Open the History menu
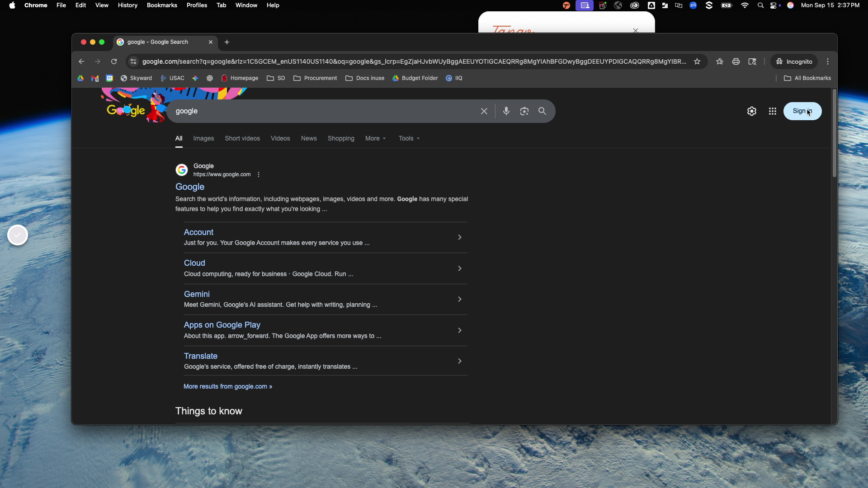The height and width of the screenshot is (488, 868). [x=127, y=5]
